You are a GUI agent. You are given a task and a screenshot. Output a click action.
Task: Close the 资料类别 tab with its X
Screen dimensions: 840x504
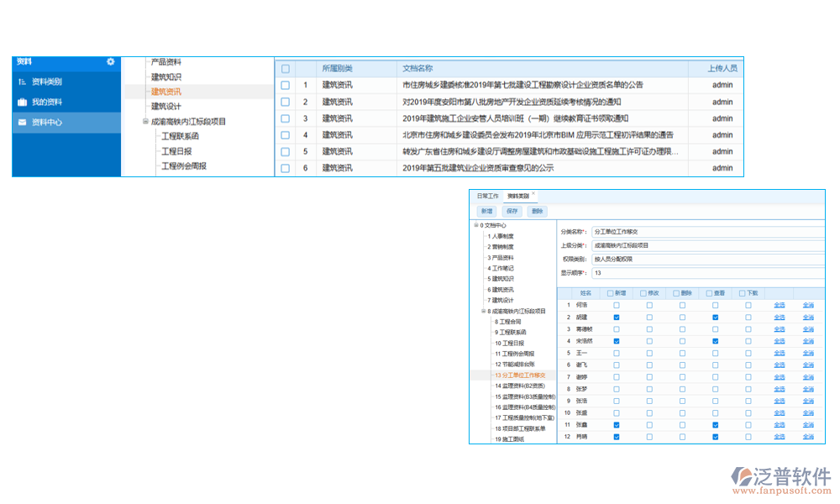tap(533, 194)
